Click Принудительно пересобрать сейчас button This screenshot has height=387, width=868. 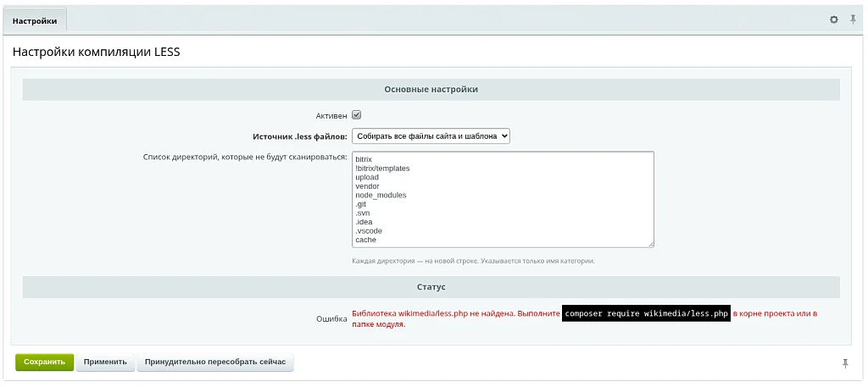pos(215,362)
